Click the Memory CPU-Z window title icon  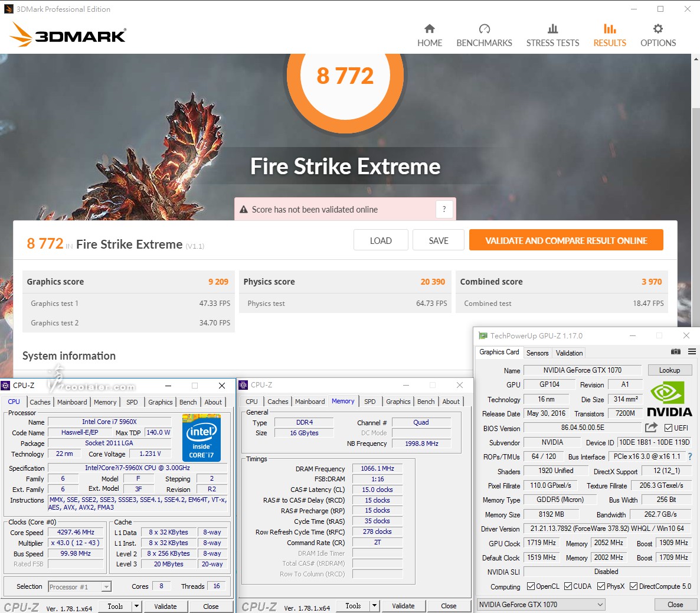click(243, 385)
